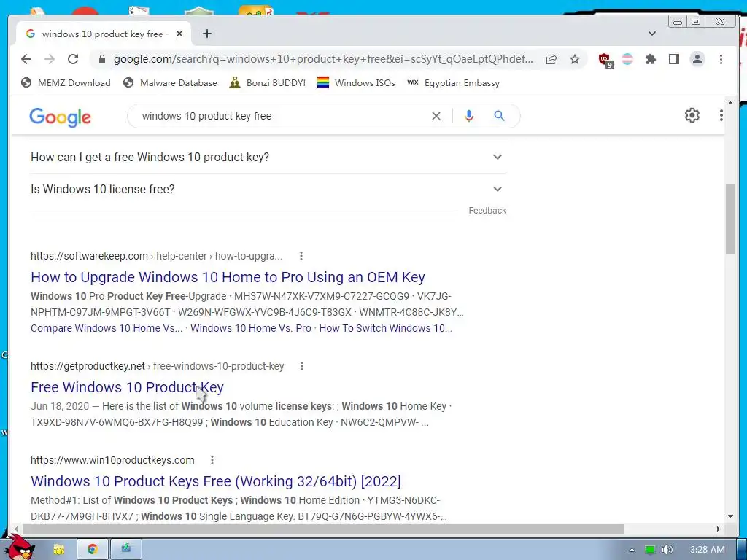Open 'How To Switch Windows 10...' sitelink
Screen dimensions: 747x560
pos(385,328)
